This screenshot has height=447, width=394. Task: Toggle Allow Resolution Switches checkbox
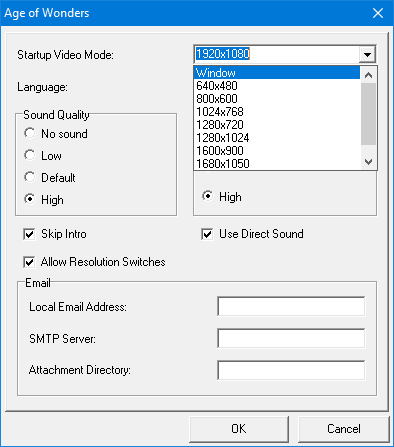[29, 262]
